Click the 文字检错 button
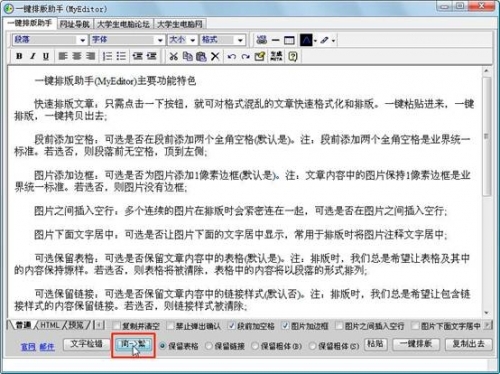Viewport: 500px width, 374px height. 86,344
